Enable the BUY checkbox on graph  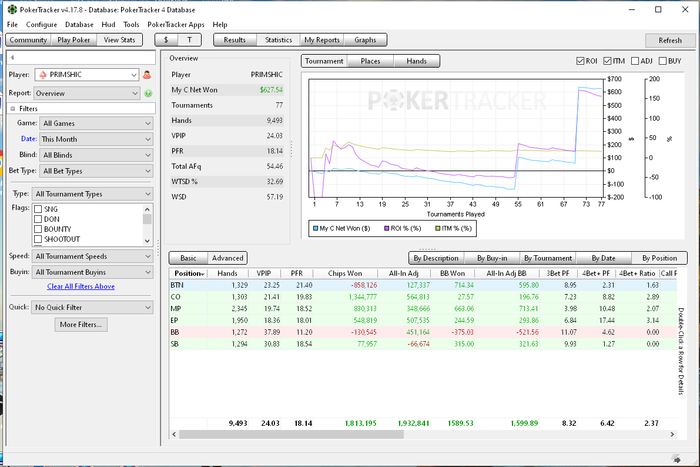click(x=662, y=61)
